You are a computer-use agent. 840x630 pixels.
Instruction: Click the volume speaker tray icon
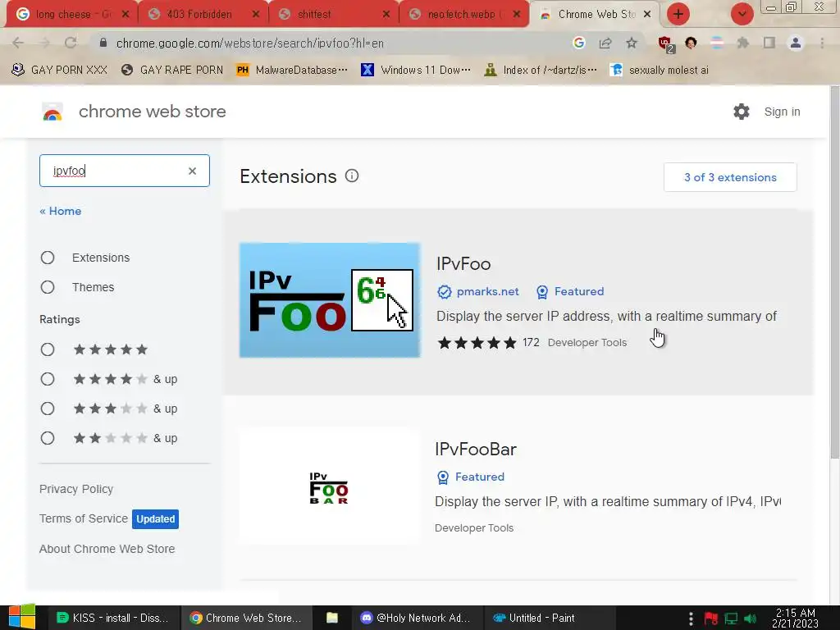pos(750,619)
